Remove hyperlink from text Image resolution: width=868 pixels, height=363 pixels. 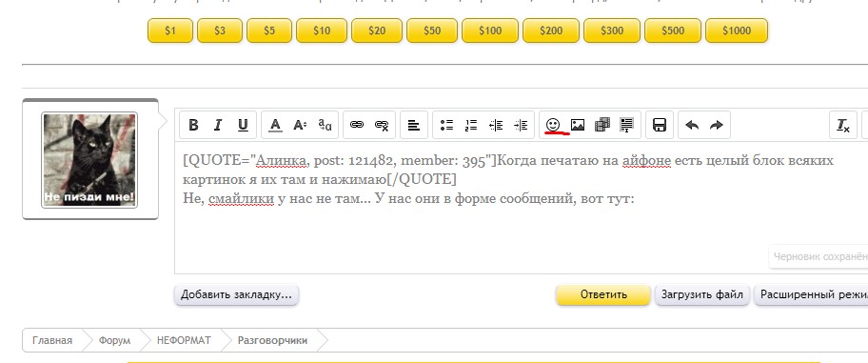(x=382, y=125)
